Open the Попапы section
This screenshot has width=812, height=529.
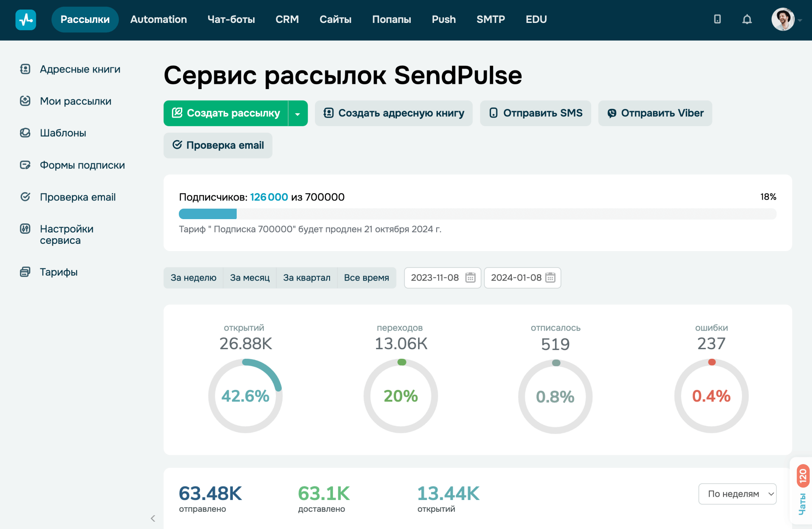[x=392, y=19]
